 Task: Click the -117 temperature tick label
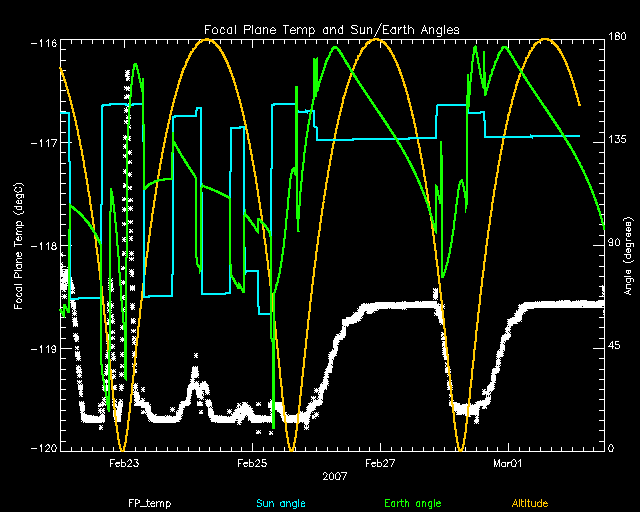43,143
